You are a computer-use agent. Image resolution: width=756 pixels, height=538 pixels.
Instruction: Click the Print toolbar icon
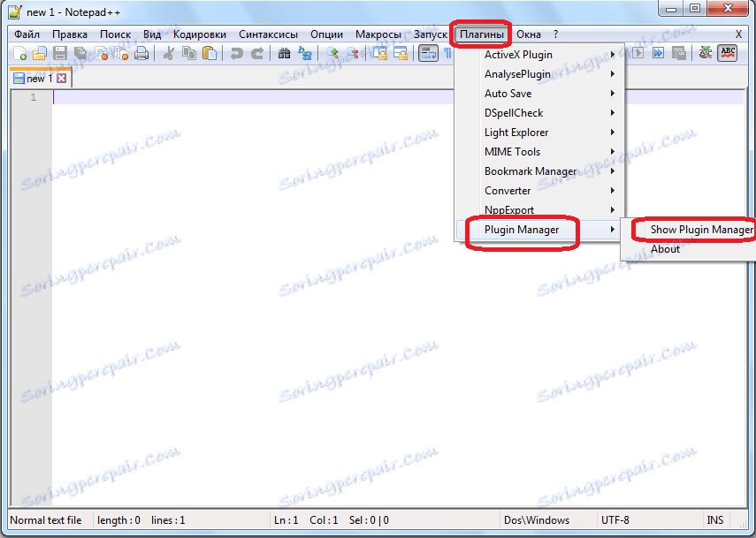pyautogui.click(x=141, y=53)
